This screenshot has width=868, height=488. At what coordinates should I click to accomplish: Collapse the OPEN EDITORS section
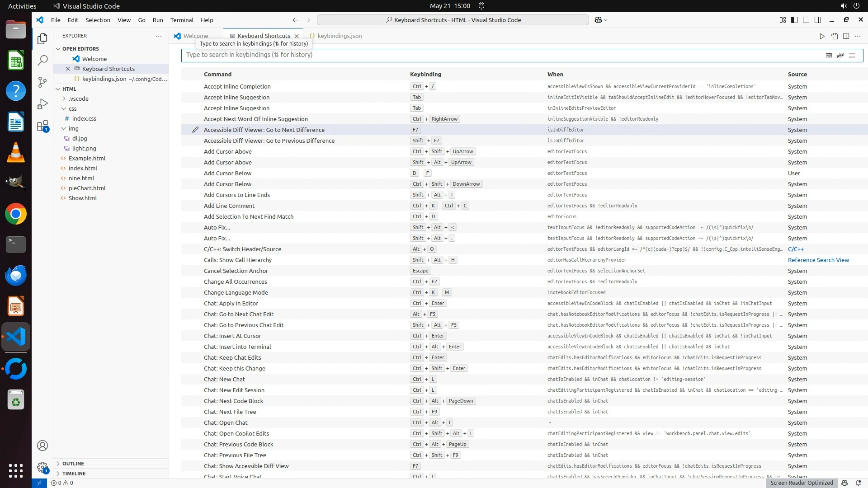pyautogui.click(x=80, y=49)
